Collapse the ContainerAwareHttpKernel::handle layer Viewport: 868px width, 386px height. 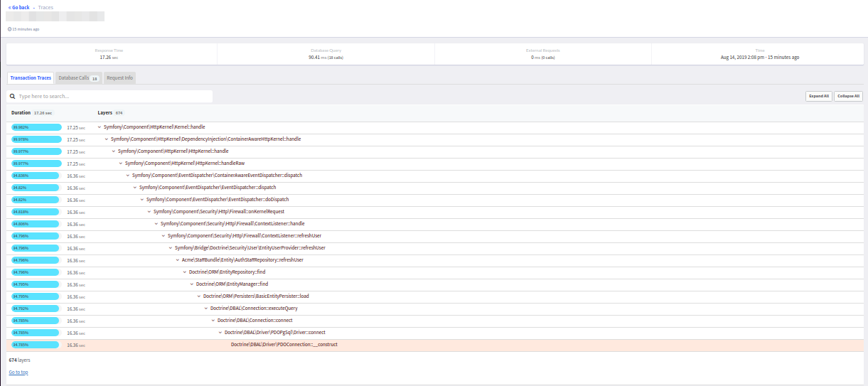click(x=107, y=139)
